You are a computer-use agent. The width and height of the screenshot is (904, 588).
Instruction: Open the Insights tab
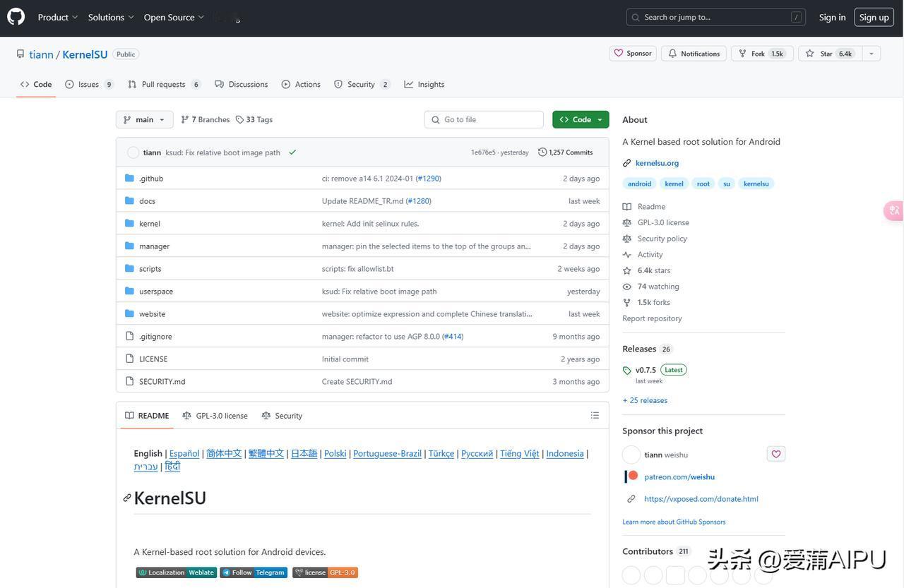(x=424, y=85)
